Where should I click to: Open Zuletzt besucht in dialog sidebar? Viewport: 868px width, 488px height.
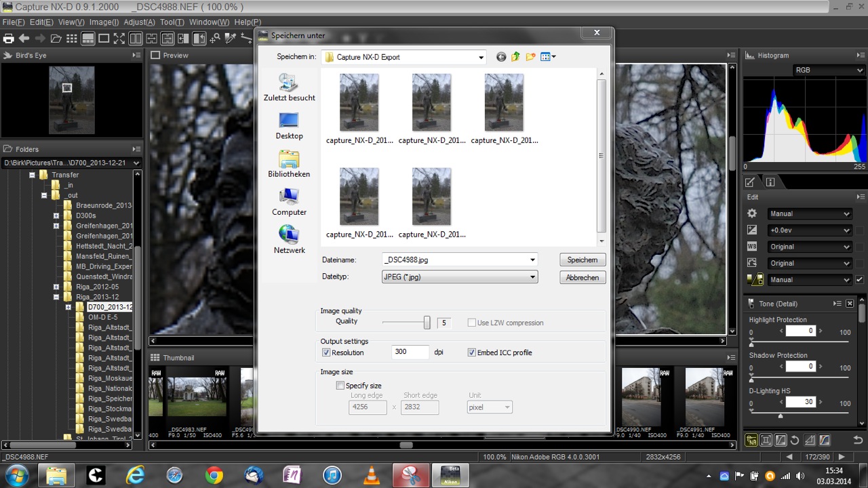(289, 87)
